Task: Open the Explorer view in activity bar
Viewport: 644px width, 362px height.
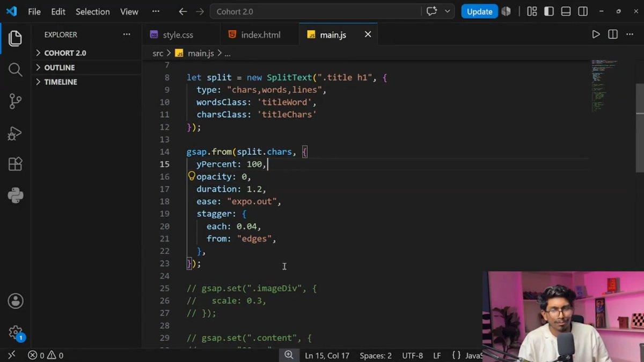Action: pos(15,39)
